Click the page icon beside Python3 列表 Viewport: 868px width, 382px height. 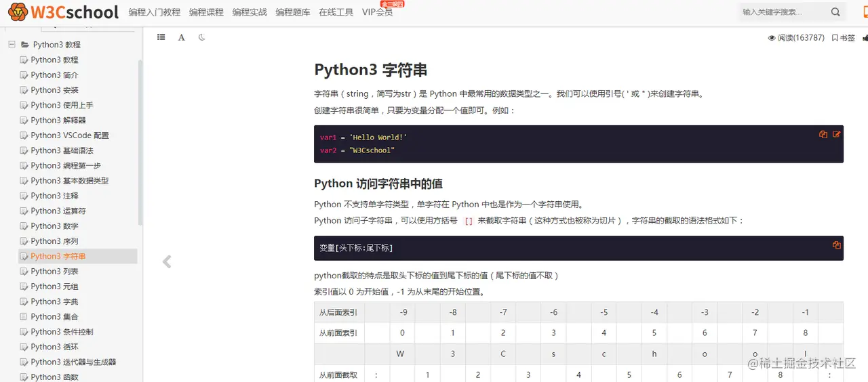(x=24, y=272)
